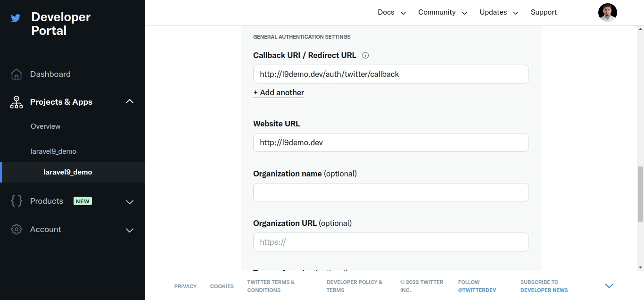Expand the footer with the blue chevron

609,286
